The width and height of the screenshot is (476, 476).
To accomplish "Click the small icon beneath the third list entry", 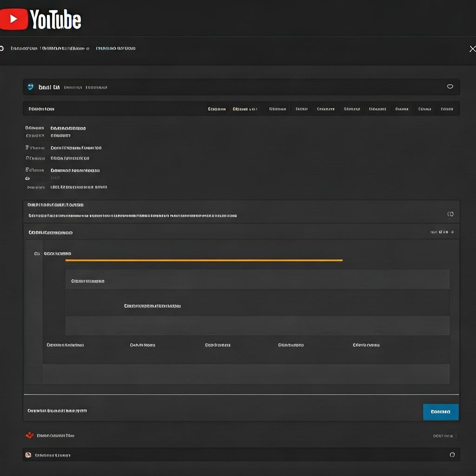I will [27, 178].
